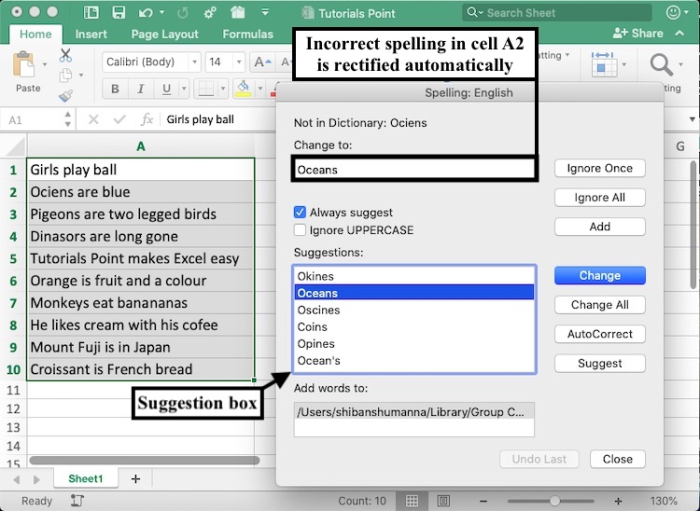Click the Add button in Spelling dialog
Image resolution: width=700 pixels, height=511 pixels.
(x=600, y=226)
